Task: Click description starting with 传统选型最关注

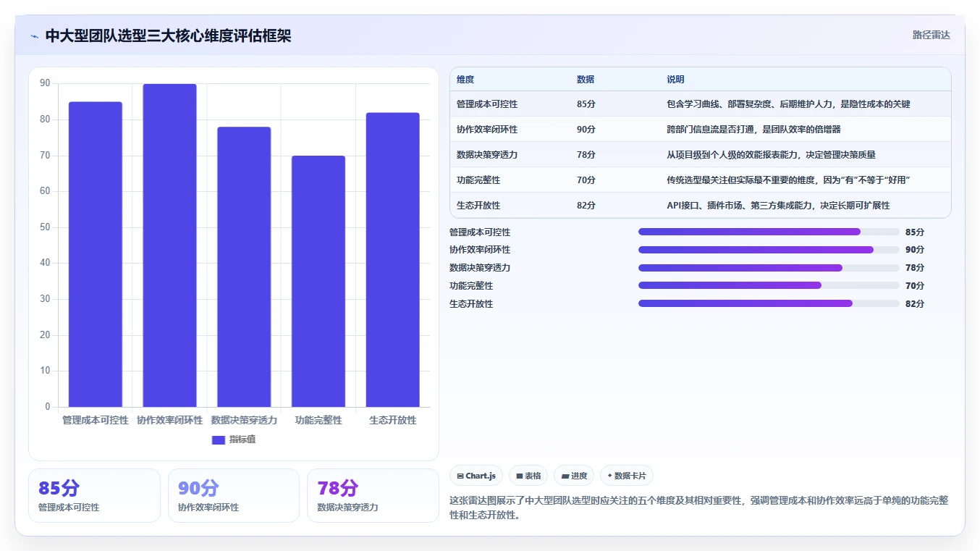Action: point(788,180)
